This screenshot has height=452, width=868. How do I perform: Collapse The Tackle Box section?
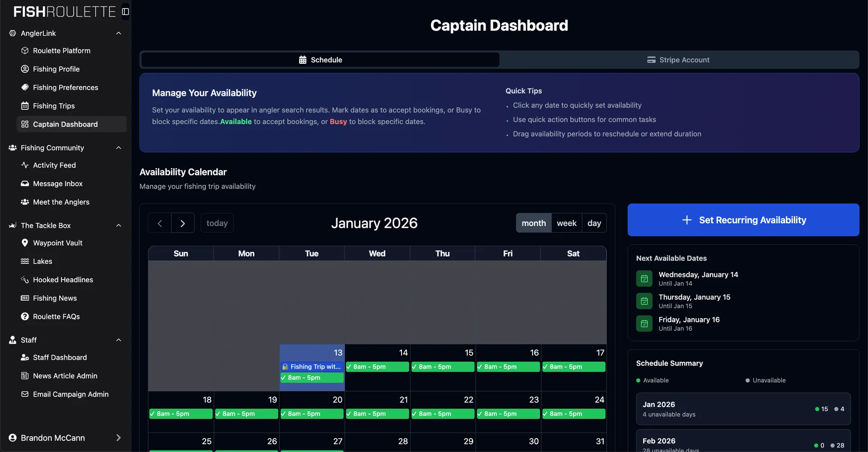pos(118,225)
